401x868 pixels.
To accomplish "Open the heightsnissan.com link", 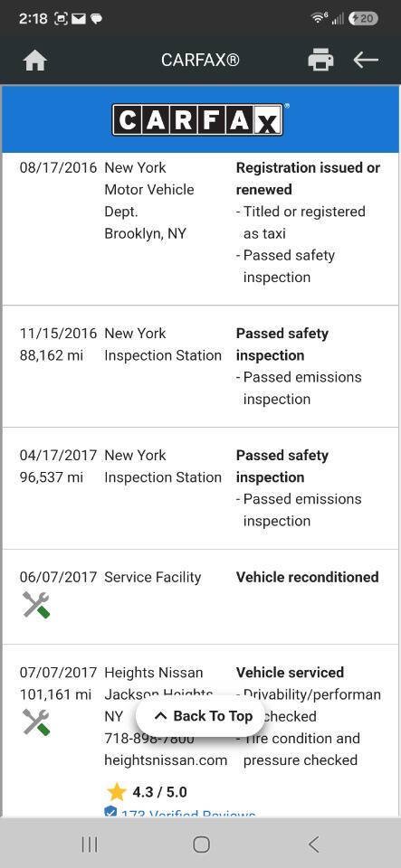I will click(166, 760).
